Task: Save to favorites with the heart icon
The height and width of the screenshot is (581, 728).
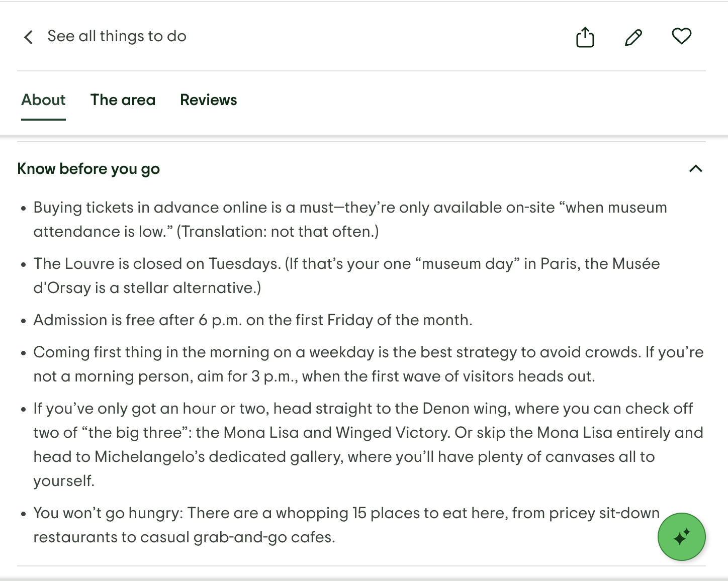Action: [x=682, y=36]
